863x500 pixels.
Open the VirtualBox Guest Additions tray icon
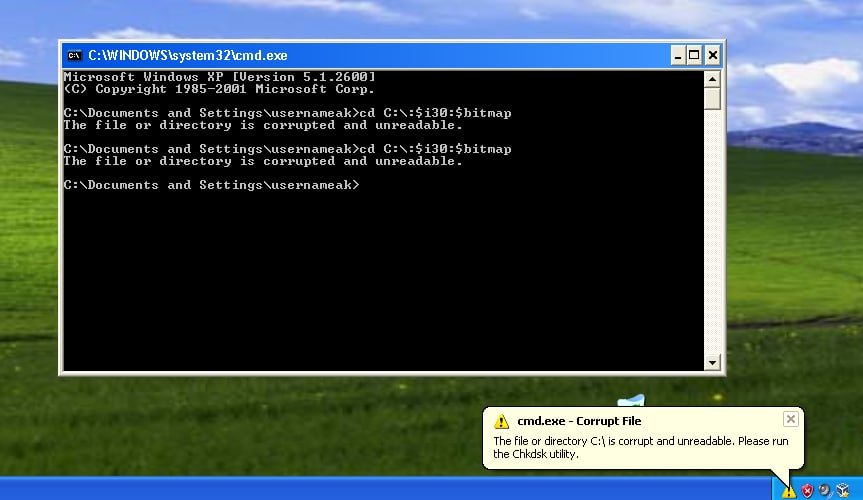pos(843,490)
